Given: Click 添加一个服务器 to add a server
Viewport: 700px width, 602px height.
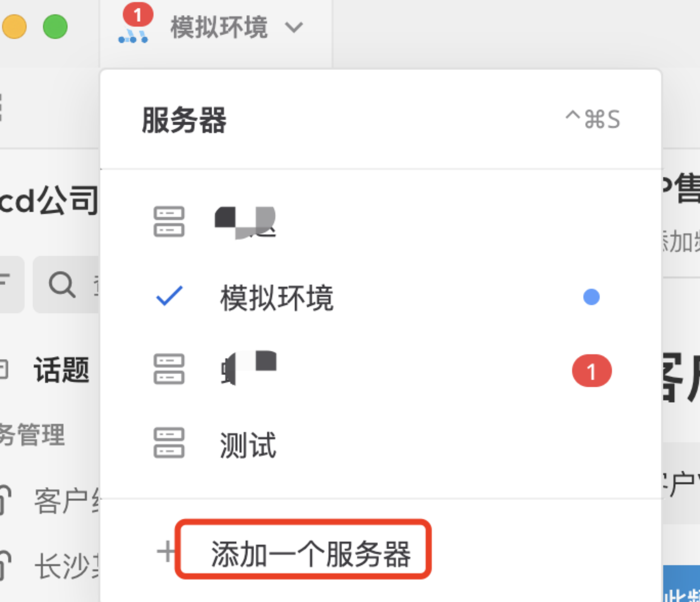Looking at the screenshot, I should click(311, 554).
